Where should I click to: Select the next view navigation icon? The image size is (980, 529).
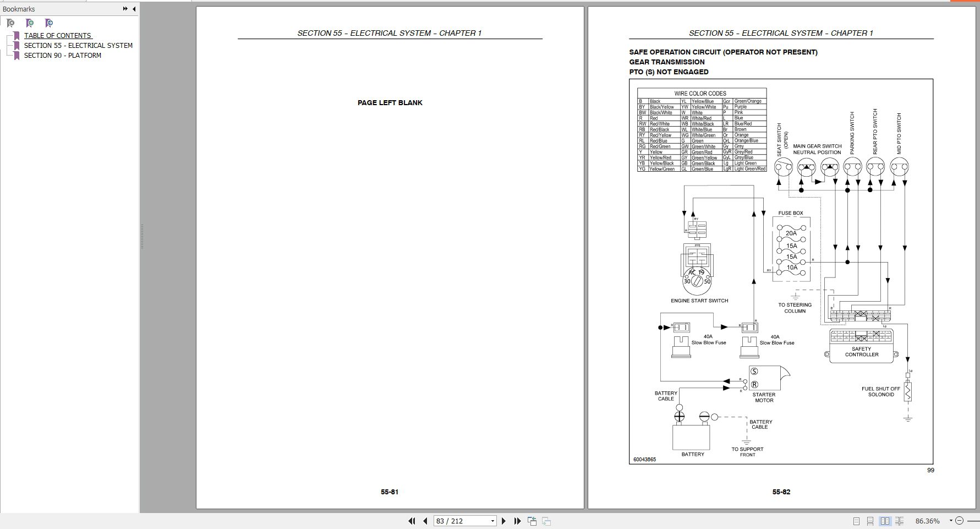[x=546, y=521]
